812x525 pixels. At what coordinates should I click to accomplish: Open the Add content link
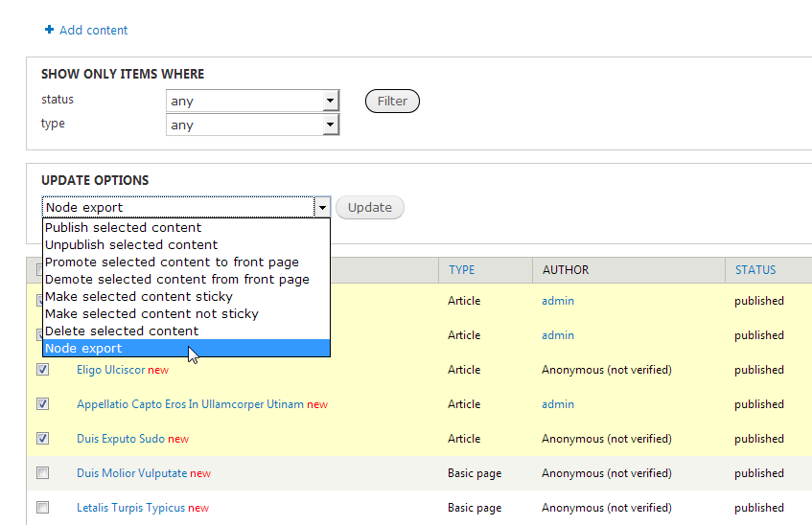93,31
